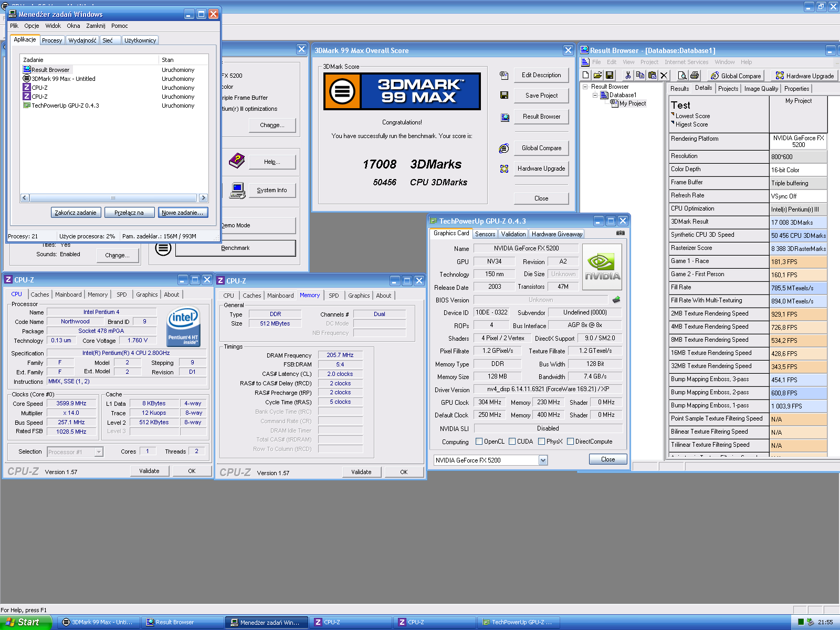Click the Global Compare button in Result Browser toolbar
The width and height of the screenshot is (840, 630).
pyautogui.click(x=735, y=76)
